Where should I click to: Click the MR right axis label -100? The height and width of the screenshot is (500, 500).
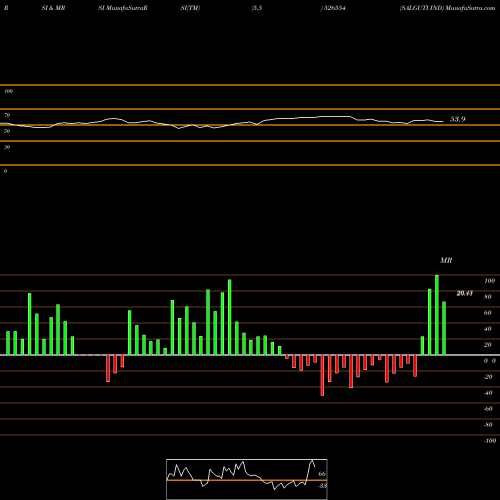click(x=489, y=441)
